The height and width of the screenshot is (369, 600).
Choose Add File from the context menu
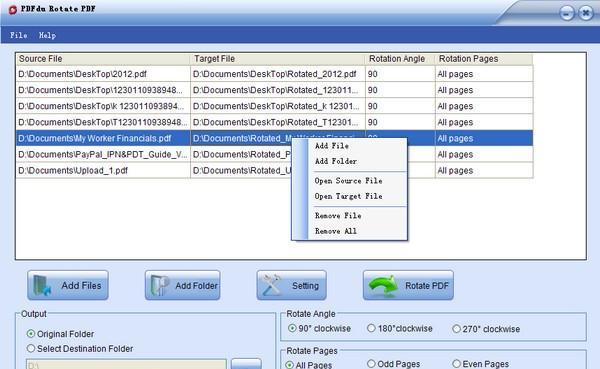(x=332, y=146)
